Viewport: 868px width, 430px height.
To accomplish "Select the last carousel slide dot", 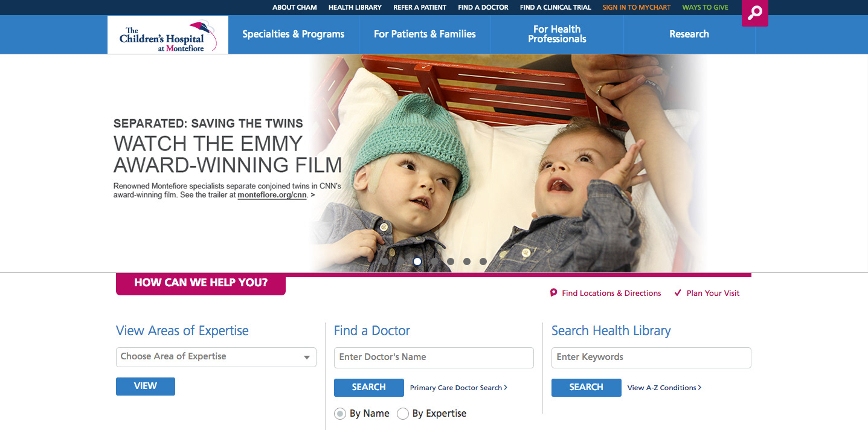I will [x=483, y=262].
